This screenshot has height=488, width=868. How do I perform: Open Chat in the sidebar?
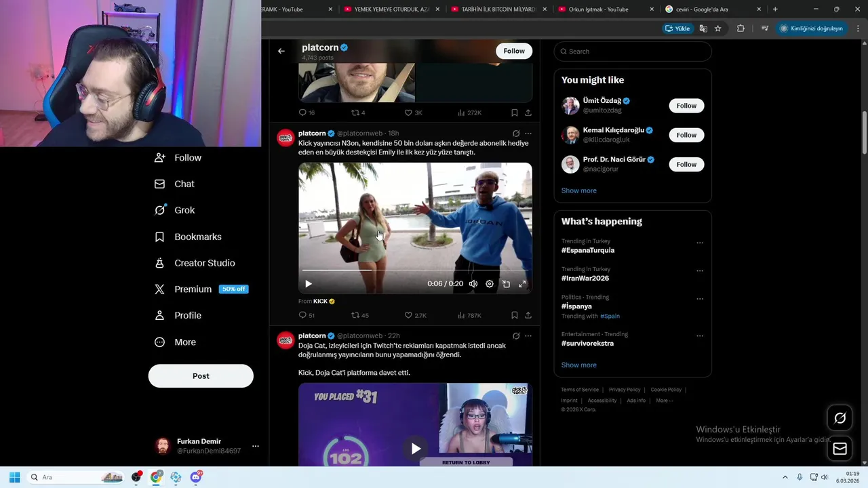pos(174,184)
